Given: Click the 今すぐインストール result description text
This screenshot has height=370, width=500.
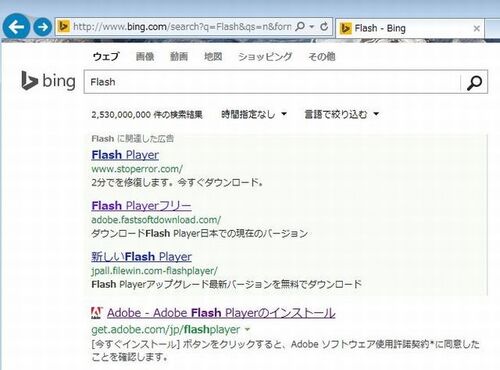Looking at the screenshot, I should [286, 351].
